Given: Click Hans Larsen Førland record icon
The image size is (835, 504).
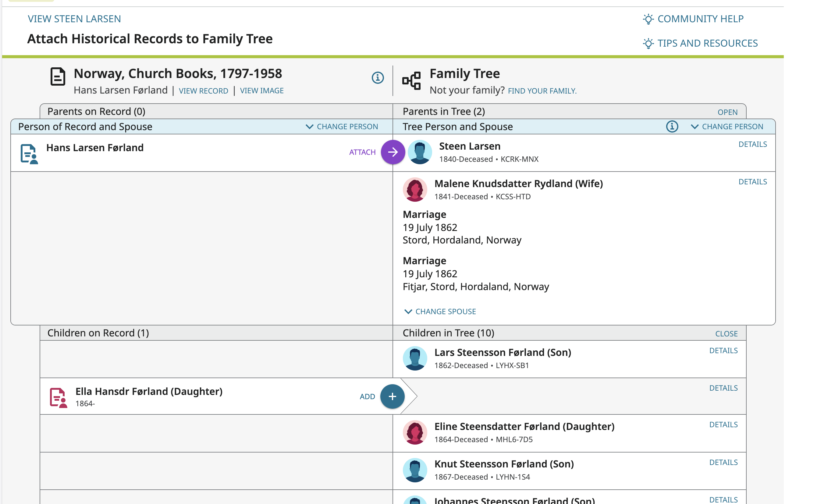Looking at the screenshot, I should 29,154.
